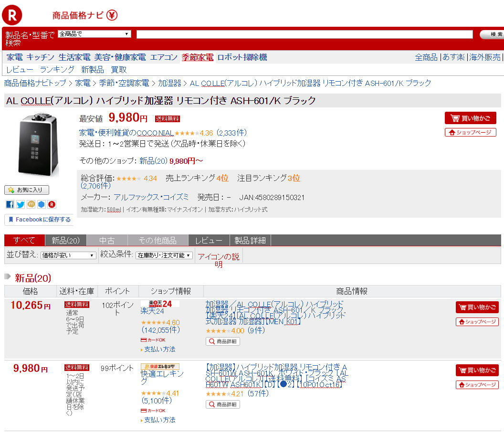Open 買取 sub-navigation link
This screenshot has width=504, height=434.
pos(119,69)
